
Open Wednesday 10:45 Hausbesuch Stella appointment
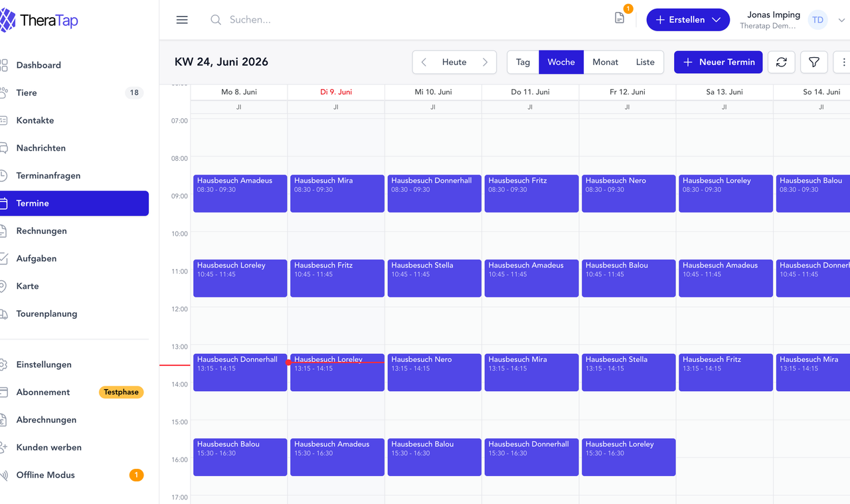(434, 278)
